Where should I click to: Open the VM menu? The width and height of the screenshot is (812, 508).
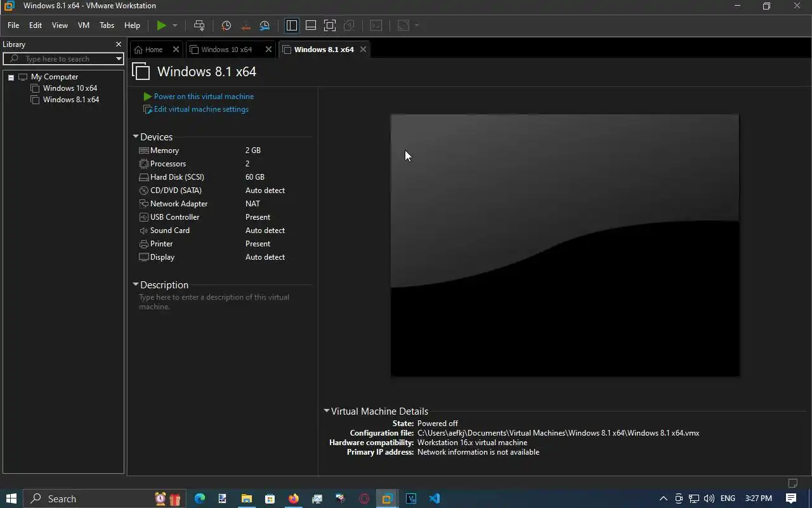pyautogui.click(x=84, y=25)
